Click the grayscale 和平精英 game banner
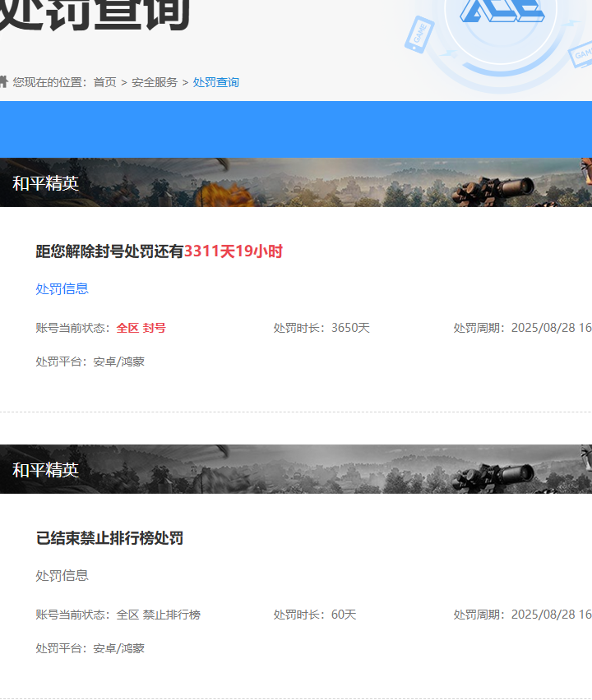592x700 pixels. click(296, 469)
